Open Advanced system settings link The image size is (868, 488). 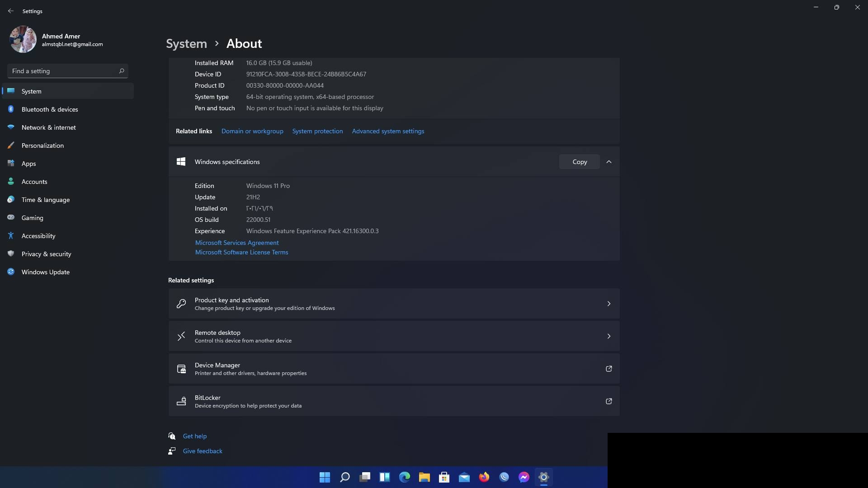pyautogui.click(x=388, y=131)
